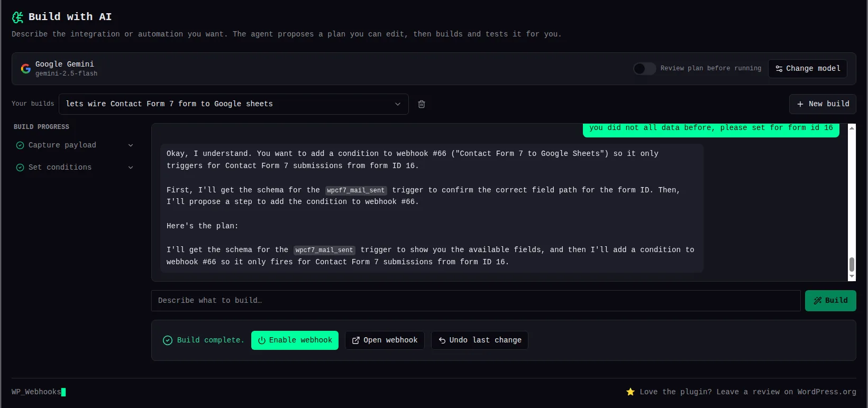The width and height of the screenshot is (868, 408).
Task: Click the green Build button
Action: click(x=830, y=301)
